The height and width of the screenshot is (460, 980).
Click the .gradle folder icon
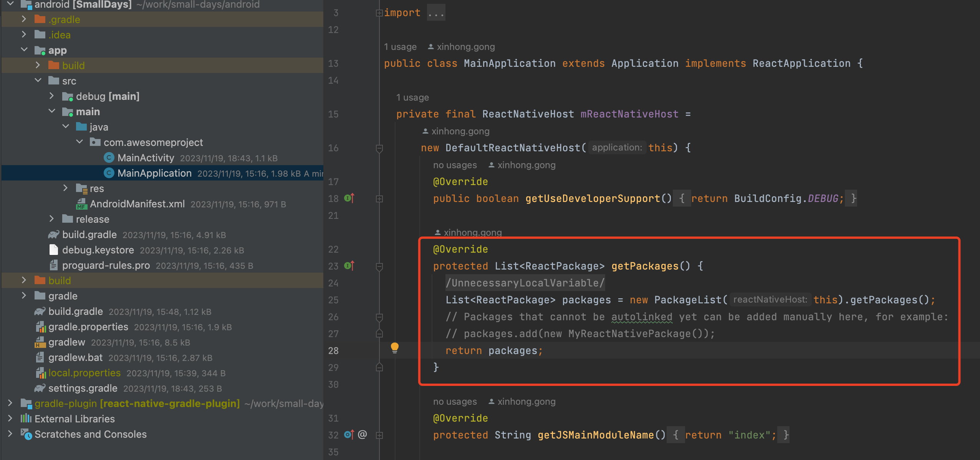coord(40,19)
